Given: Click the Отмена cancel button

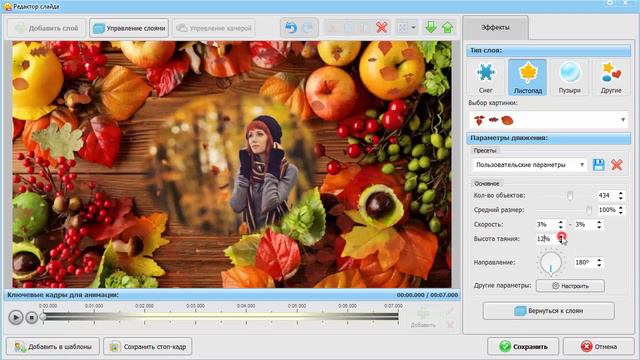Looking at the screenshot, I should coord(598,347).
